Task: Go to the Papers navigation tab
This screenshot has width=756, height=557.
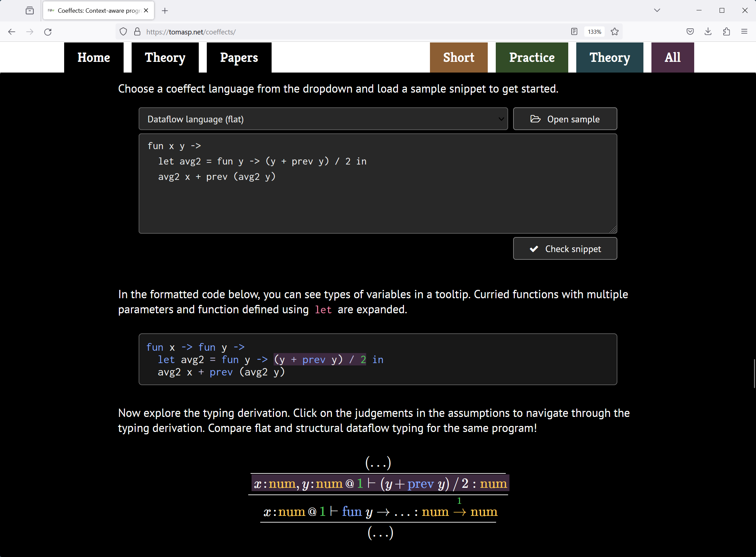Action: [x=239, y=58]
